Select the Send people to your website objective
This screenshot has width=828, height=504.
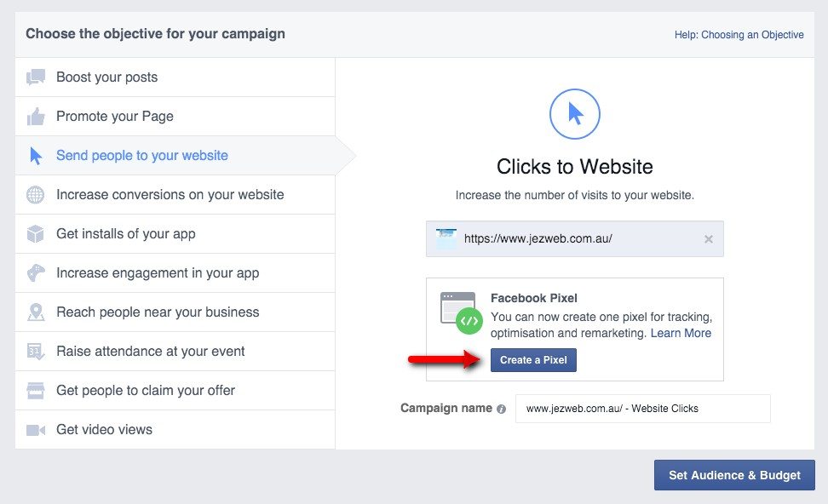pos(142,156)
